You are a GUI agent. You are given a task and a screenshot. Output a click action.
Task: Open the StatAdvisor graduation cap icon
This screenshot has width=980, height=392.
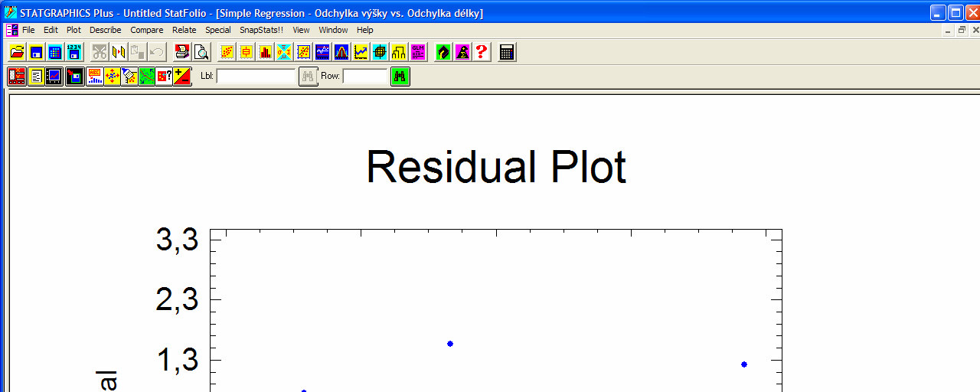[443, 52]
